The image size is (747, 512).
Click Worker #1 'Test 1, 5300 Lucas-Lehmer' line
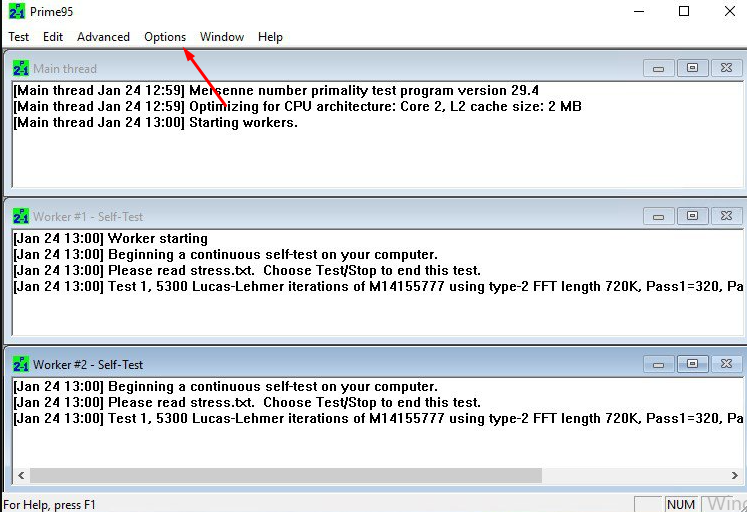click(x=378, y=286)
